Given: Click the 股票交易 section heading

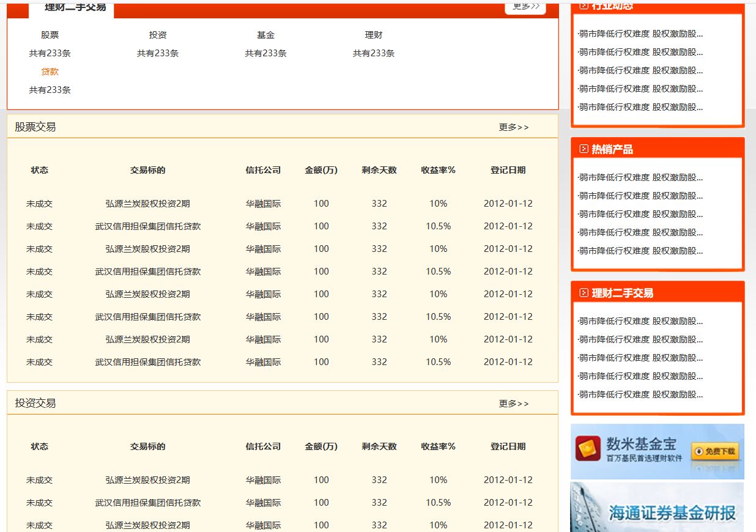Looking at the screenshot, I should (35, 127).
